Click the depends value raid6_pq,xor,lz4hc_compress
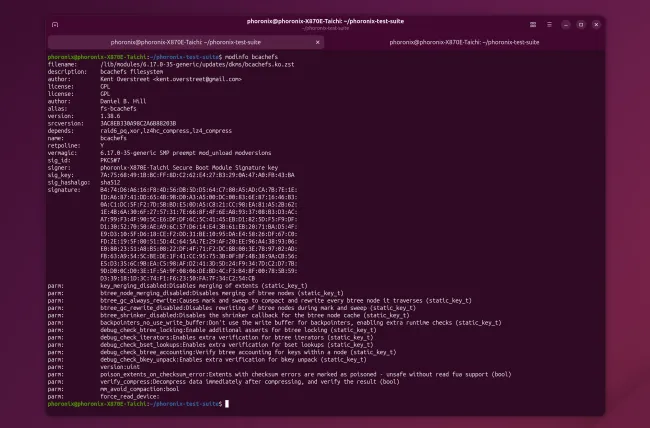Viewport: 650px width, 428px height. pyautogui.click(x=166, y=131)
